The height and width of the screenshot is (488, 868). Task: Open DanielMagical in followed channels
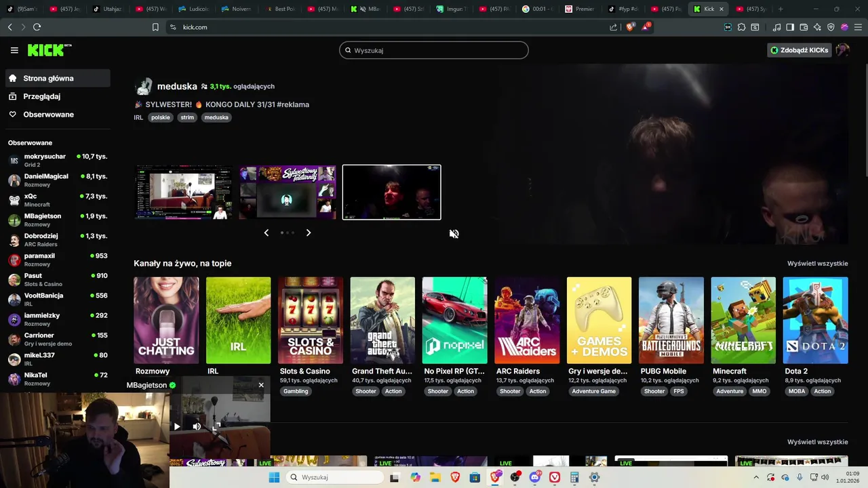58,180
